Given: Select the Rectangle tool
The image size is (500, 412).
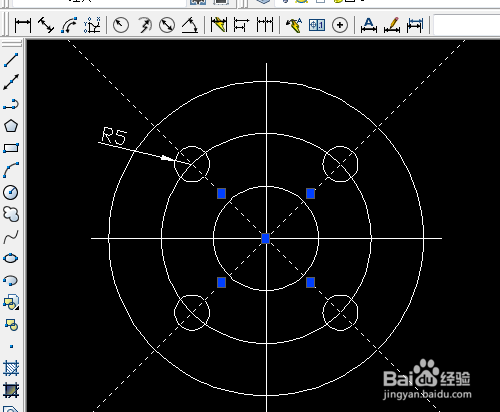Looking at the screenshot, I should point(11,148).
